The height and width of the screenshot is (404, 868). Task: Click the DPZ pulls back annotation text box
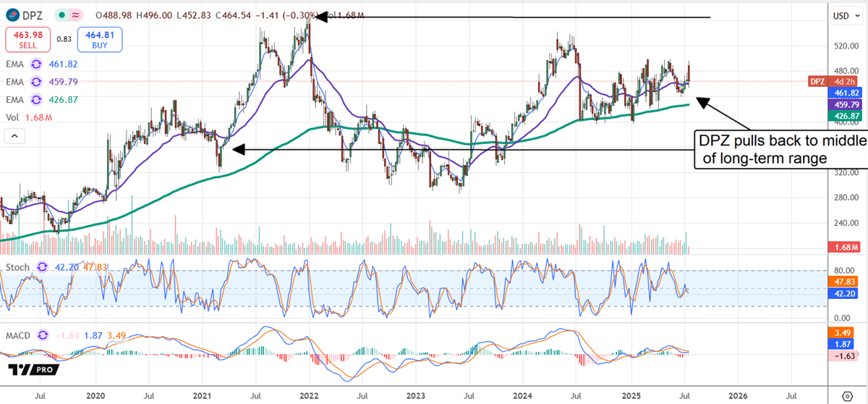[x=778, y=150]
